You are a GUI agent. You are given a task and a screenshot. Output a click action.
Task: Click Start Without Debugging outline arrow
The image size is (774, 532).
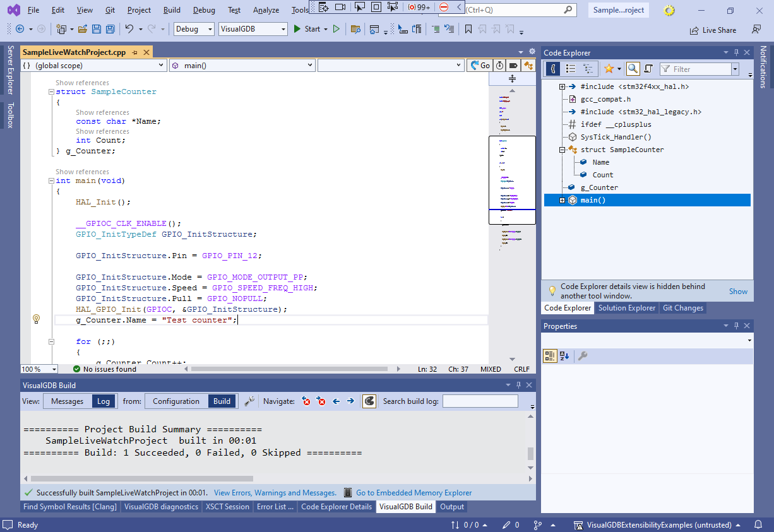[336, 29]
